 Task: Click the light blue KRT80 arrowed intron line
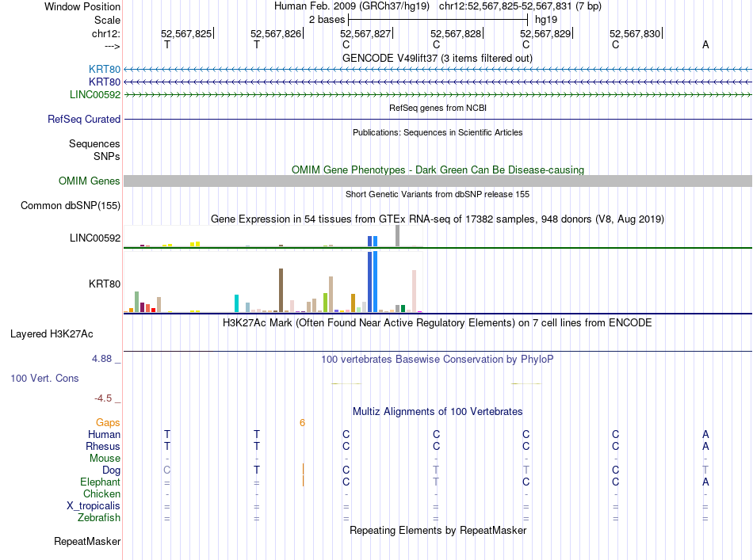click(438, 69)
